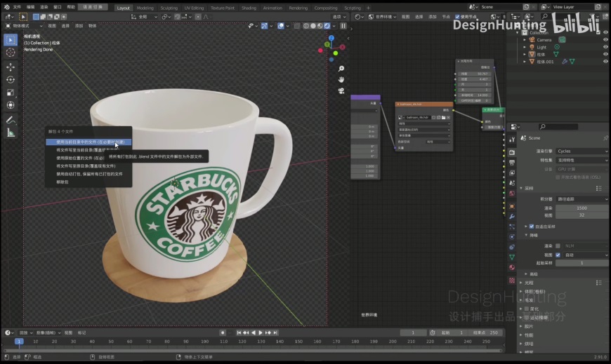Screen dimensions: 611x364
Task: Open the feature set dropdown
Action: 582,160
